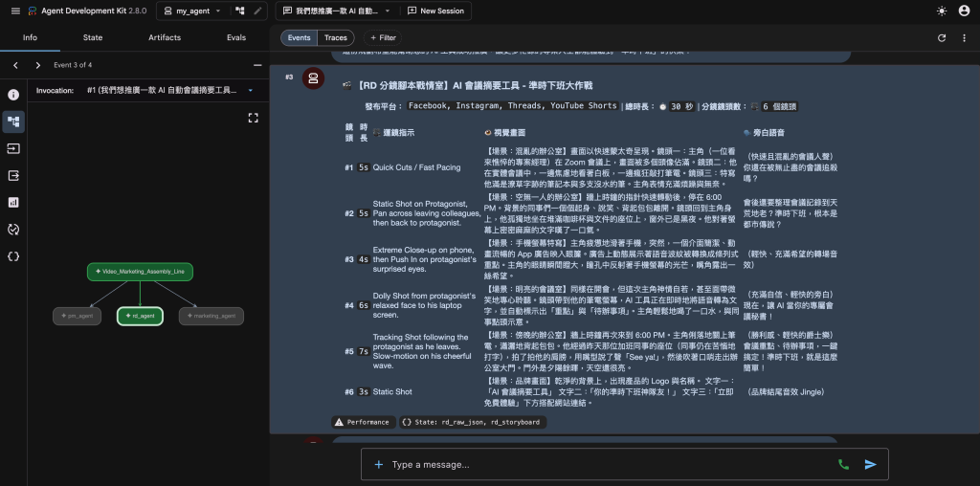Add attachment with plus icon
980x486 pixels.
pos(378,464)
